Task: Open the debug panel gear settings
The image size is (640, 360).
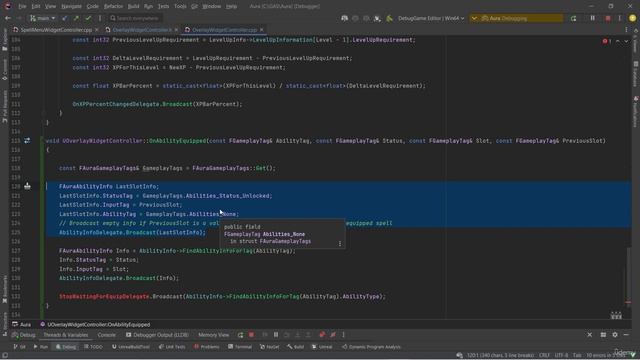Action: [x=615, y=335]
